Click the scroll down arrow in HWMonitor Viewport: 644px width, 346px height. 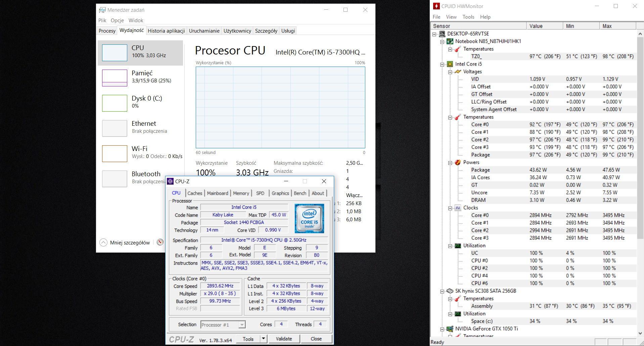tap(640, 333)
